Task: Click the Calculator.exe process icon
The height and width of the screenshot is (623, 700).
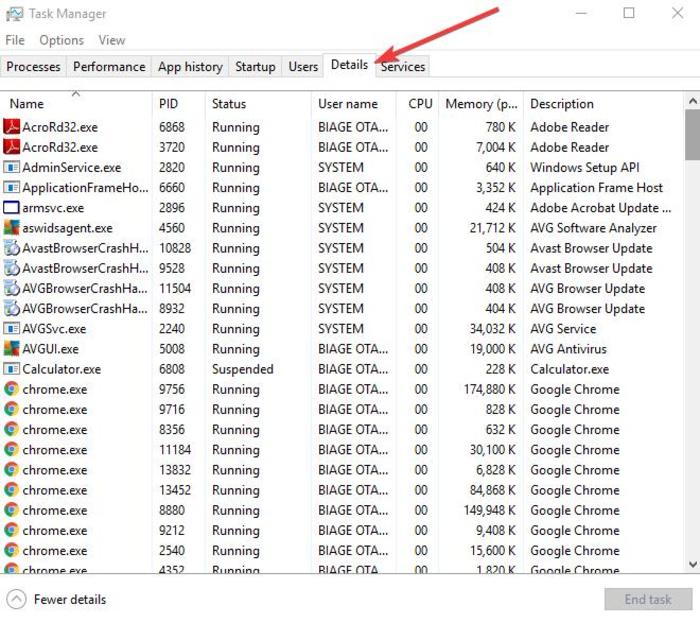Action: pos(12,369)
